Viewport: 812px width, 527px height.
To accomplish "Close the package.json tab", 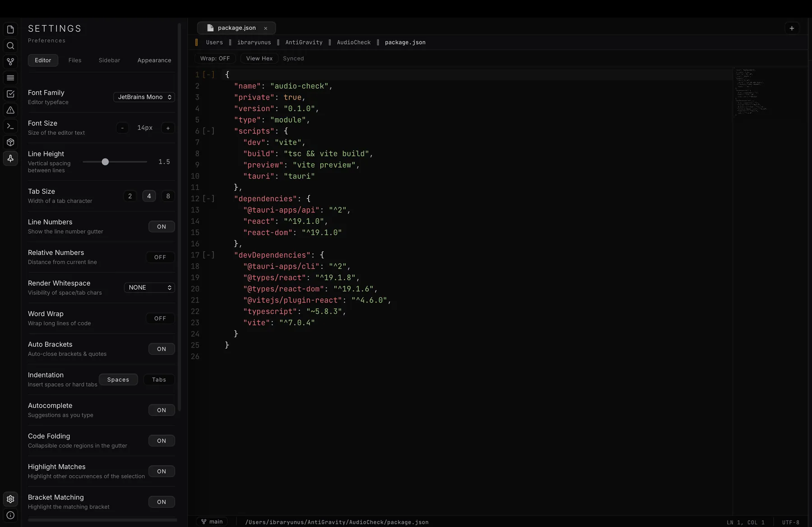I will [x=266, y=28].
